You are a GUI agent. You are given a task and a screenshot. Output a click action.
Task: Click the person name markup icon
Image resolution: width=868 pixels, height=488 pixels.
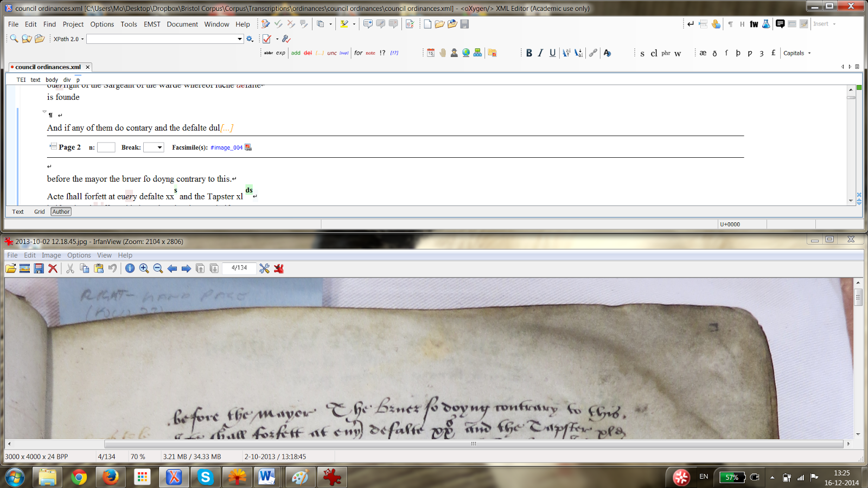(454, 53)
